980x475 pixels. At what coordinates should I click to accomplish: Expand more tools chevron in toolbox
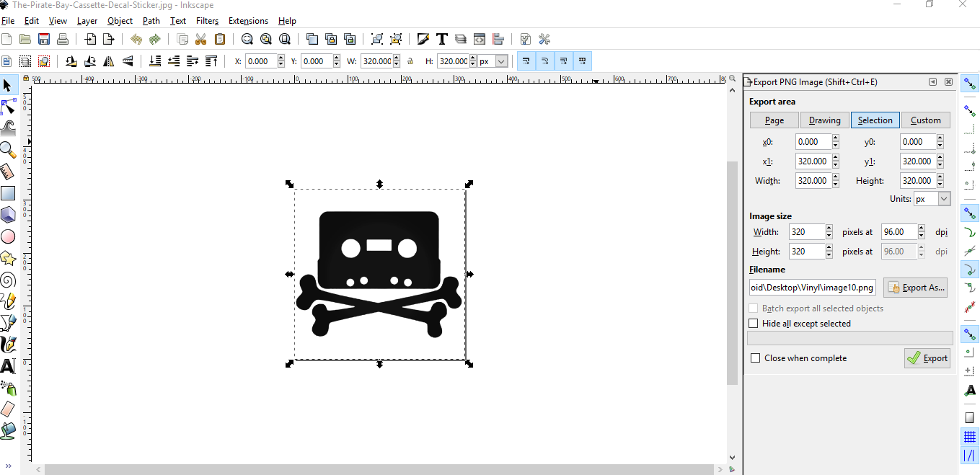[x=8, y=466]
